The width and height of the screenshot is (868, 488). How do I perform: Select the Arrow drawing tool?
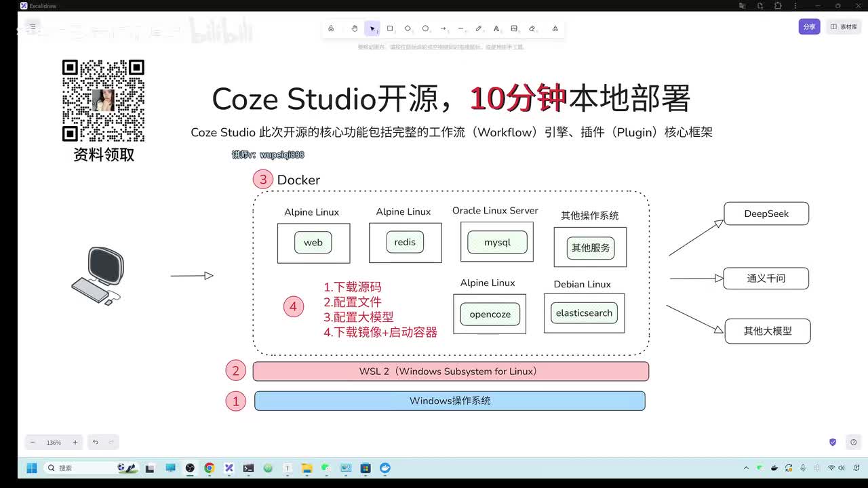point(443,28)
